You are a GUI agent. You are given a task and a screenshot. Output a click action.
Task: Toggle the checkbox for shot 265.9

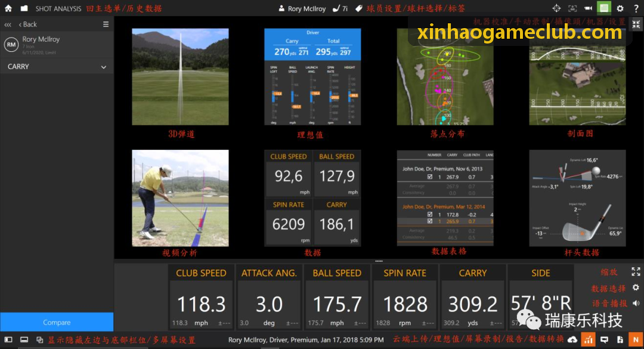point(429,221)
